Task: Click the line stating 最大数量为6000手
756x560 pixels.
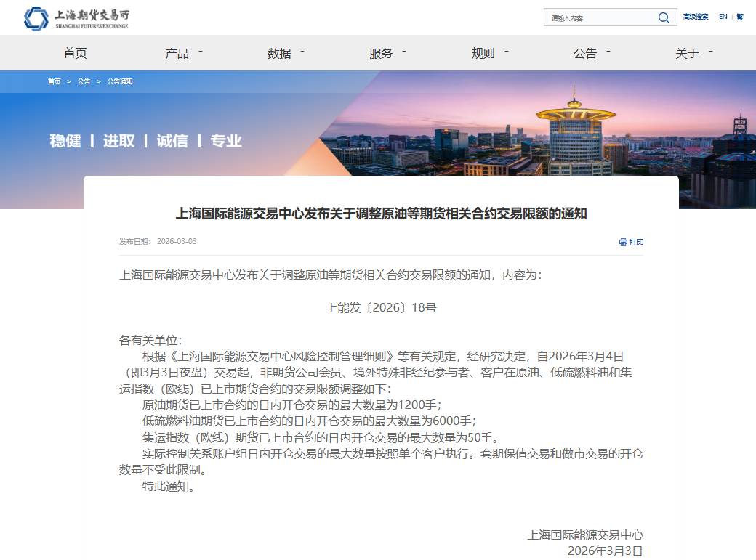Action: pos(309,421)
